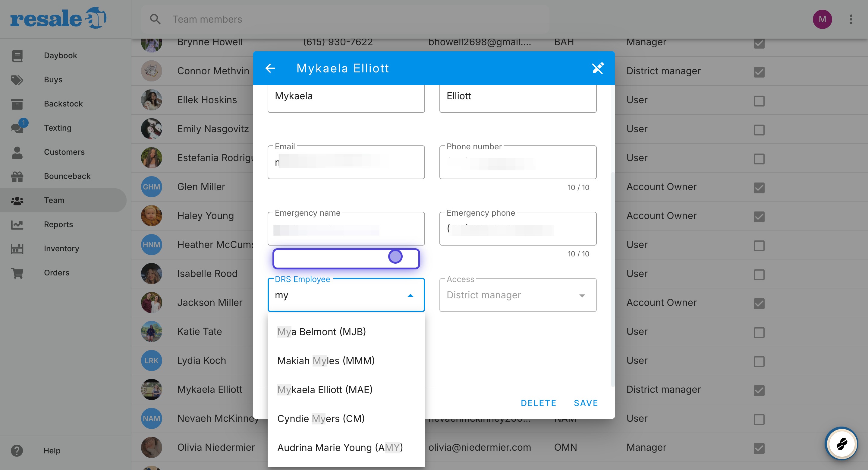Click the floating round widget bottom right
The width and height of the screenshot is (868, 470).
[x=841, y=443]
